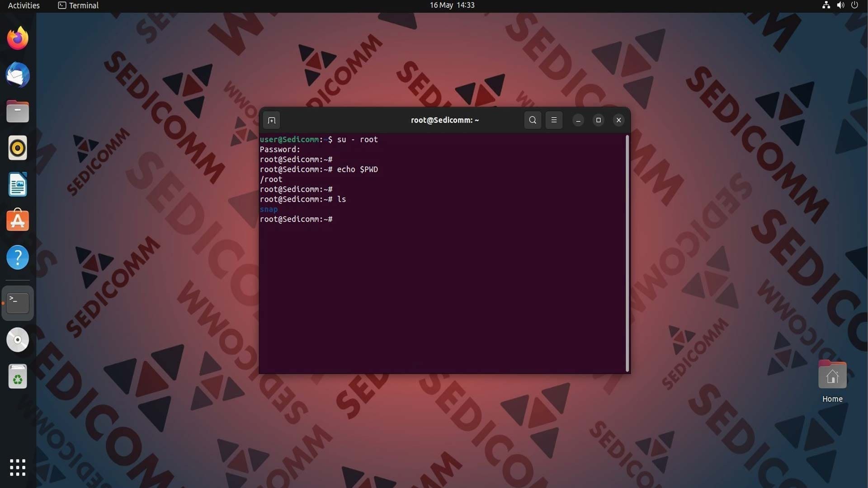Open Thunderbird Mail from the dock
The width and height of the screenshot is (868, 488).
(x=18, y=75)
